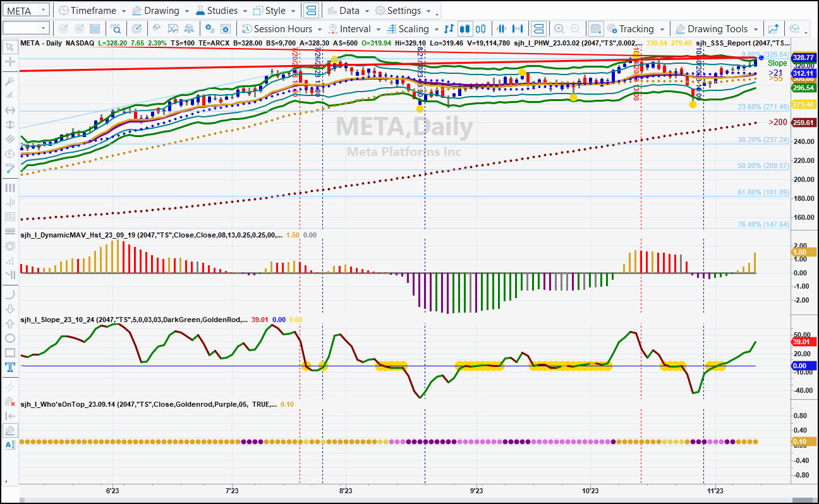The width and height of the screenshot is (819, 504).
Task: Select the up arrow drawing tool
Action: pyautogui.click(x=9, y=323)
